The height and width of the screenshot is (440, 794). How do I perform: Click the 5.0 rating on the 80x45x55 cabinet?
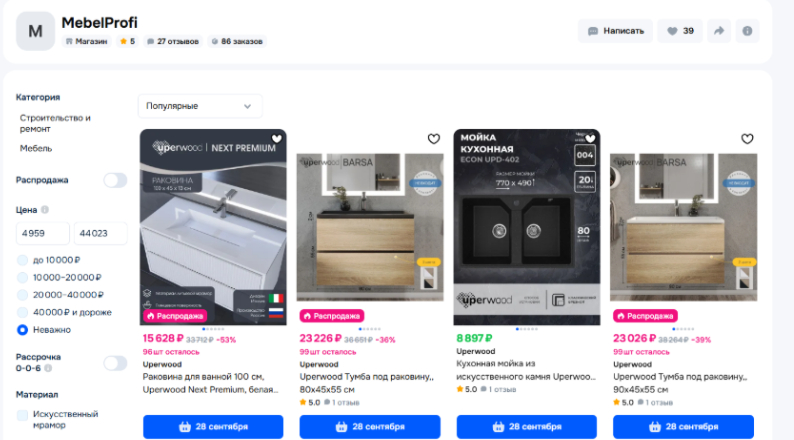tap(310, 403)
